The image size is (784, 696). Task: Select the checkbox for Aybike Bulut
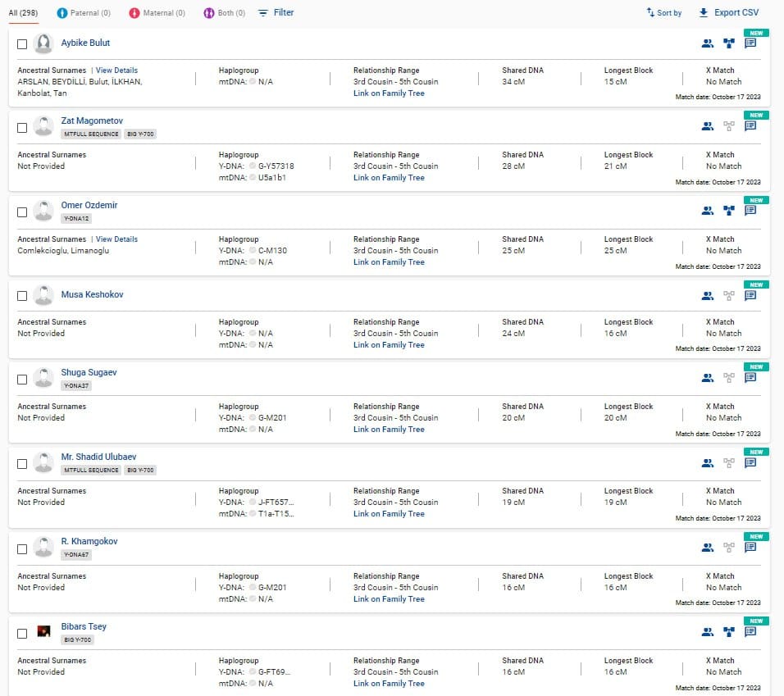22,44
